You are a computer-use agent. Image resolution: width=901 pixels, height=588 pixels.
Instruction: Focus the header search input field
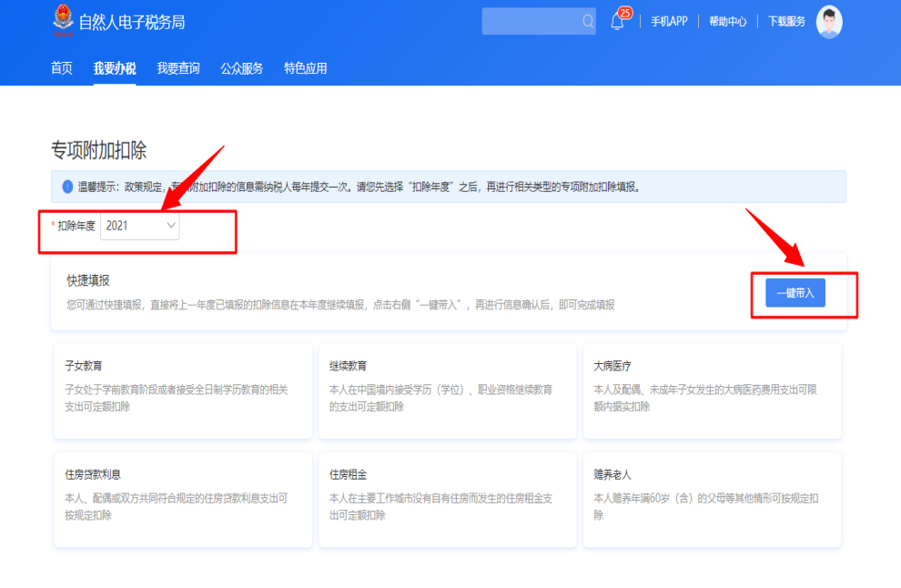539,21
